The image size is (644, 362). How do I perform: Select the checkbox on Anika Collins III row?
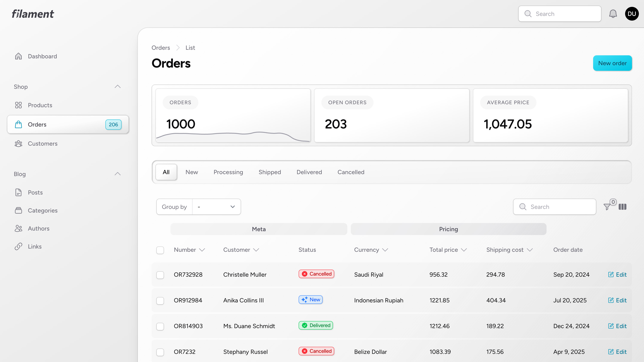point(160,300)
